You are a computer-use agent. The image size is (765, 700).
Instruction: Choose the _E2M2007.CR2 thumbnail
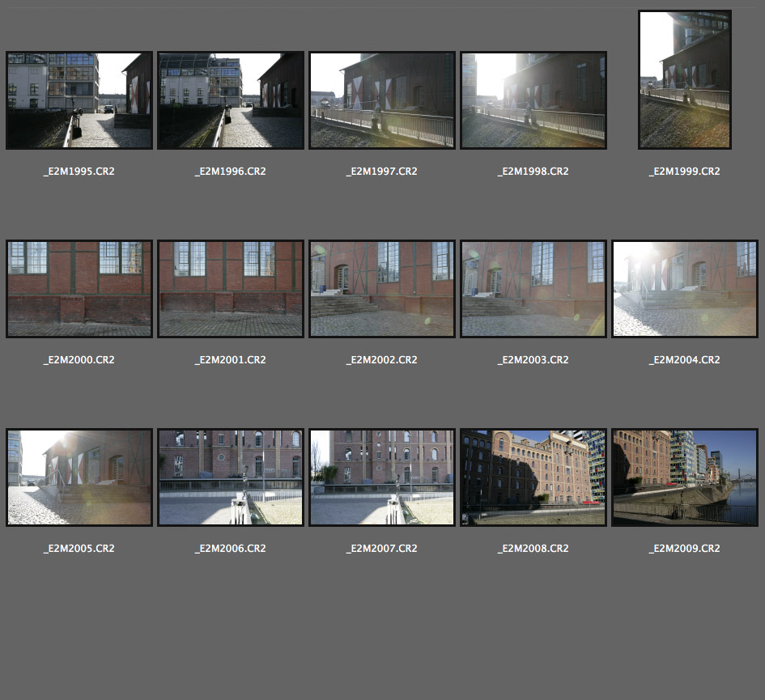[382, 477]
